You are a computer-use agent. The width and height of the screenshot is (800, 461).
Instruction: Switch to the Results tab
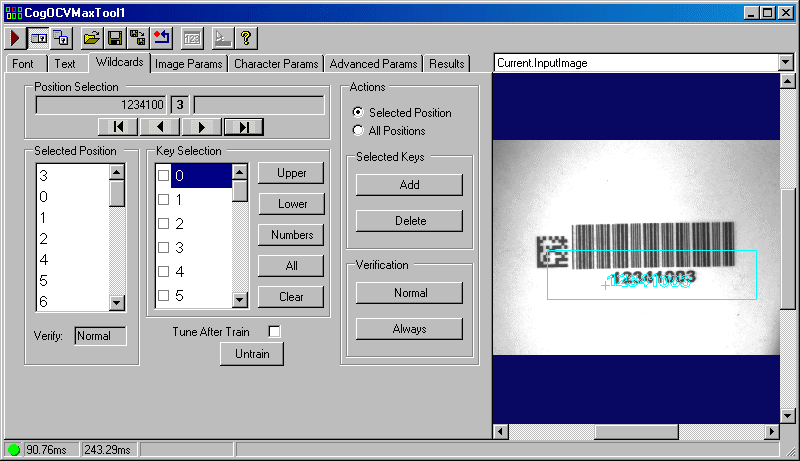446,64
